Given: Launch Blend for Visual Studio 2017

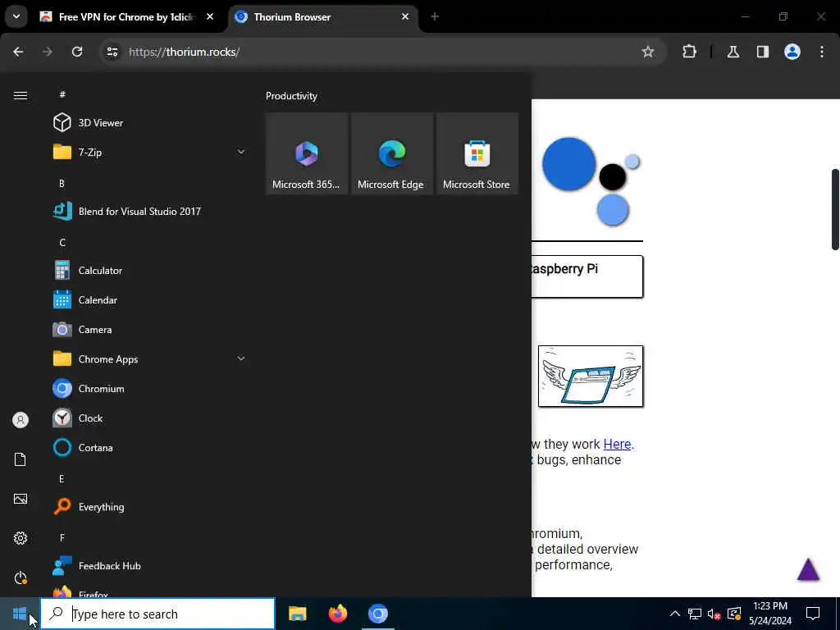Looking at the screenshot, I should [x=149, y=211].
